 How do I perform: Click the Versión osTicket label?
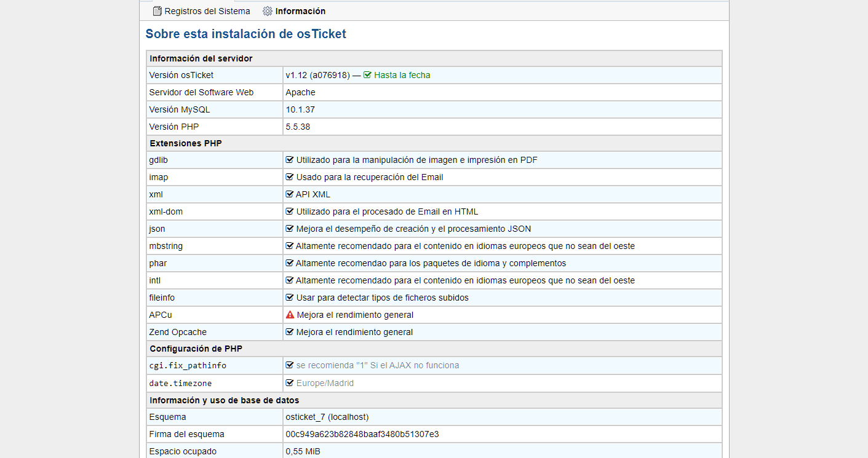click(x=181, y=75)
